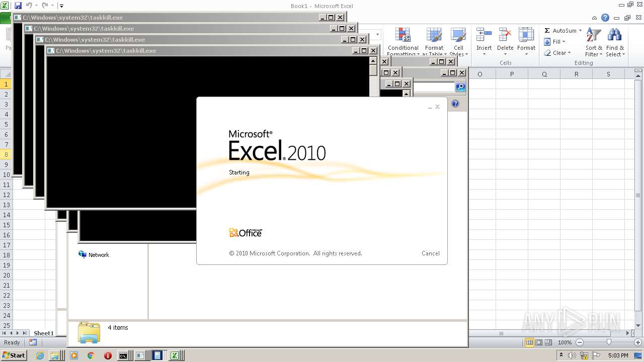Open Find & Select binoculars tool
The width and height of the screenshot is (644, 362).
pos(615,42)
